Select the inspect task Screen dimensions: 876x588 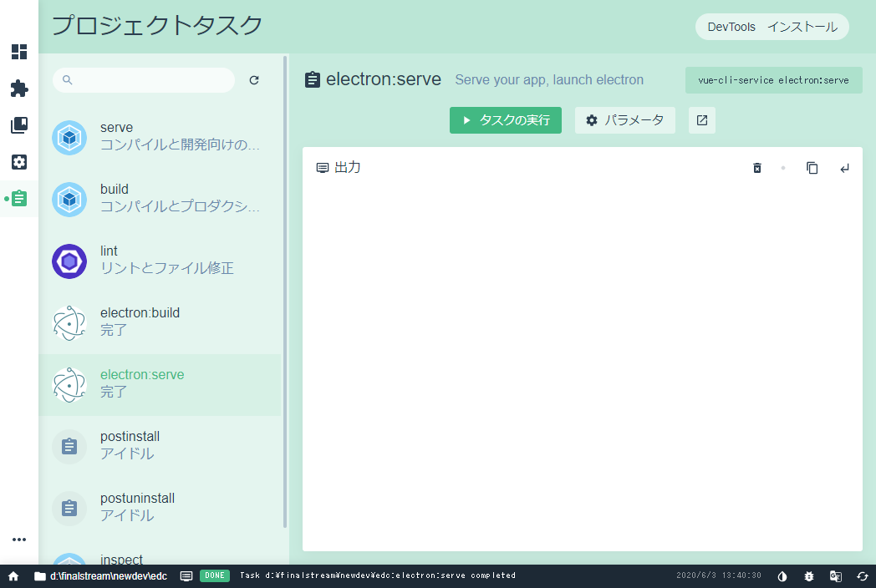click(160, 553)
